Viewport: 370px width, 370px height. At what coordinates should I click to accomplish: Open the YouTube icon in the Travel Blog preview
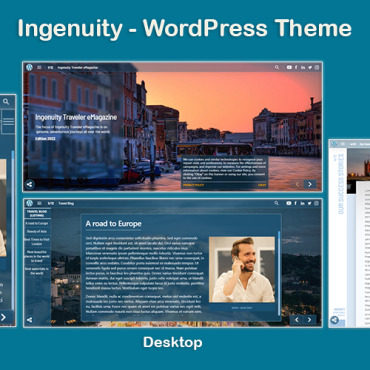pos(289,203)
